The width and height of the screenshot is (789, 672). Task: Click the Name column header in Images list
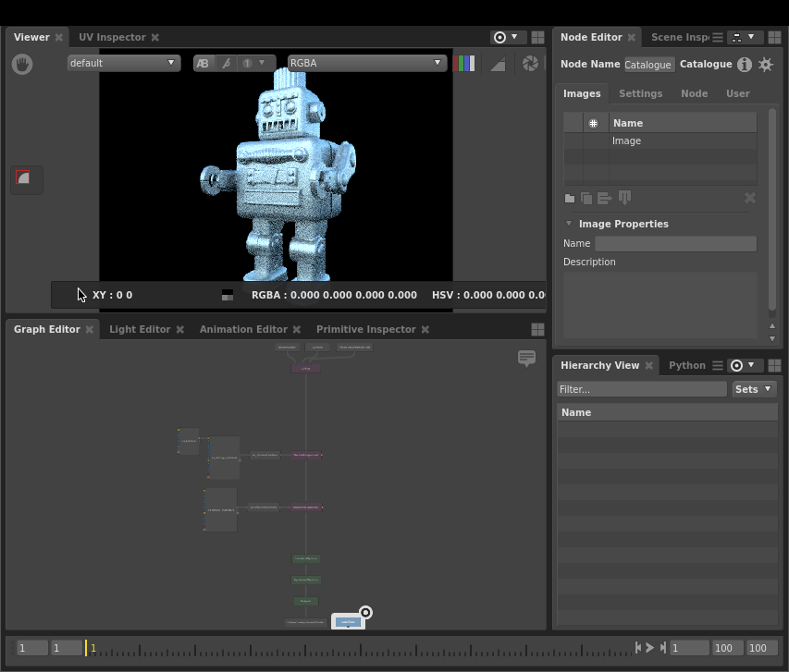[x=683, y=123]
